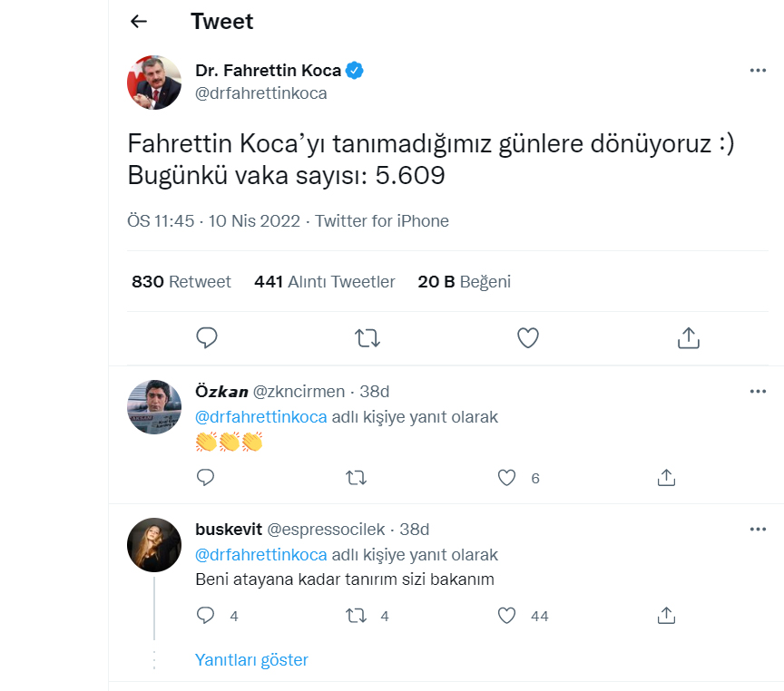784x691 pixels.
Task: Open buskevit's profile avatar
Action: [154, 546]
